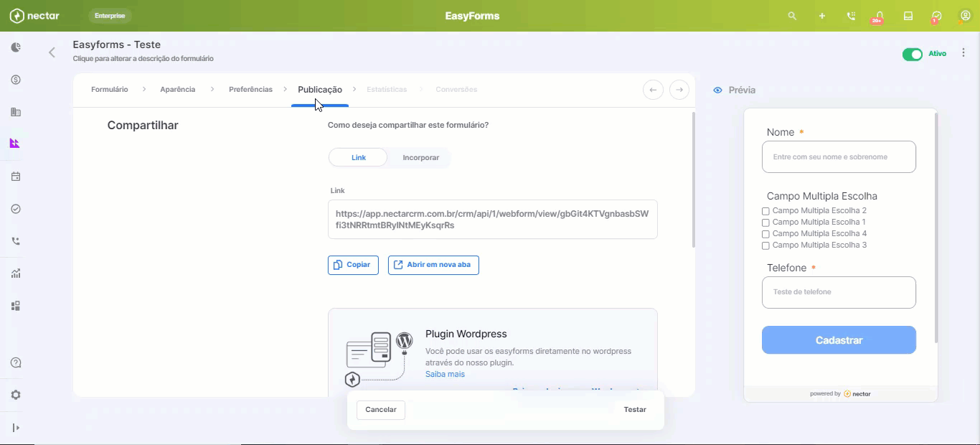This screenshot has width=980, height=445.
Task: Click the Testar button
Action: pos(635,410)
